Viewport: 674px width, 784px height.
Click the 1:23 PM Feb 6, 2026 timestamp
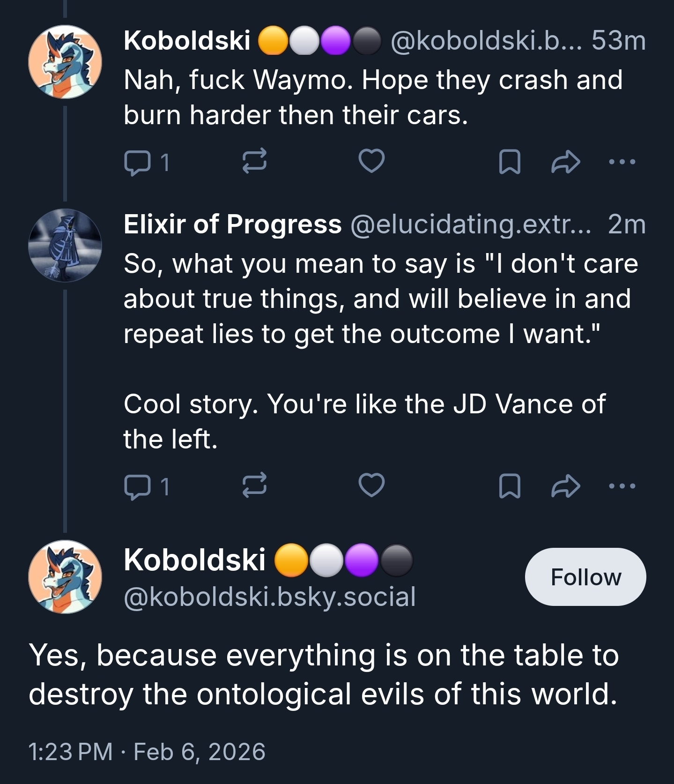[147, 752]
